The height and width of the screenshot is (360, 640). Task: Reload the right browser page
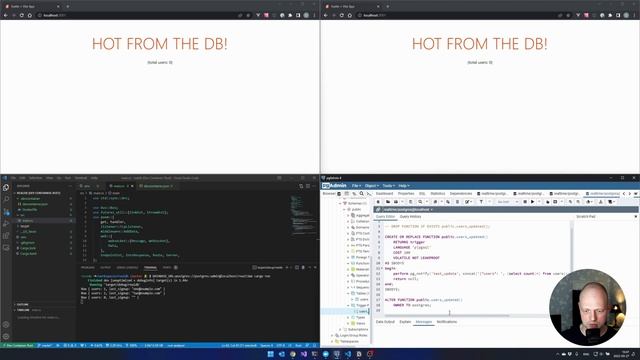pos(341,15)
